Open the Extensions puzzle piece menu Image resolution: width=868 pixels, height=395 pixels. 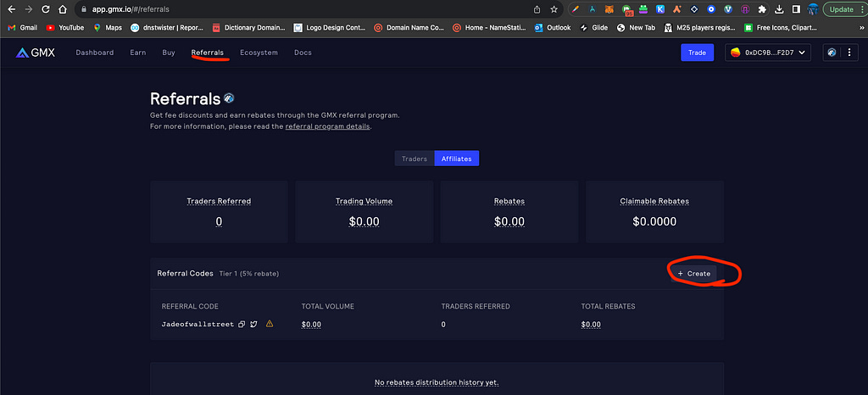click(x=762, y=9)
